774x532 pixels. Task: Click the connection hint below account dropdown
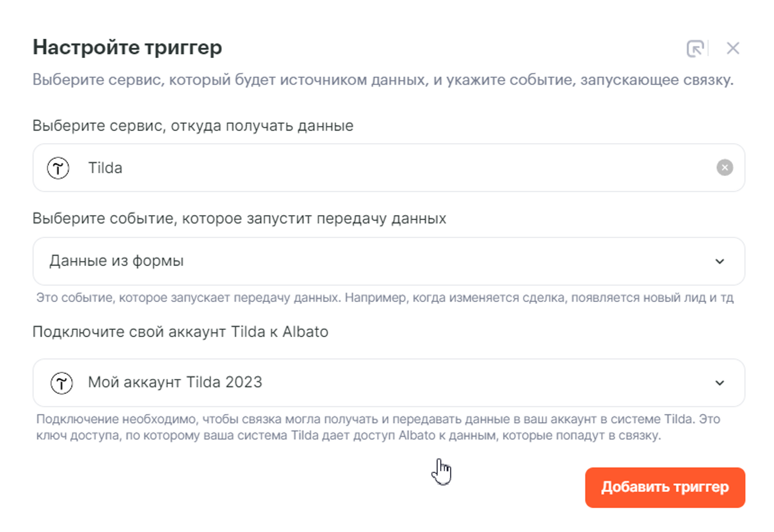click(377, 427)
